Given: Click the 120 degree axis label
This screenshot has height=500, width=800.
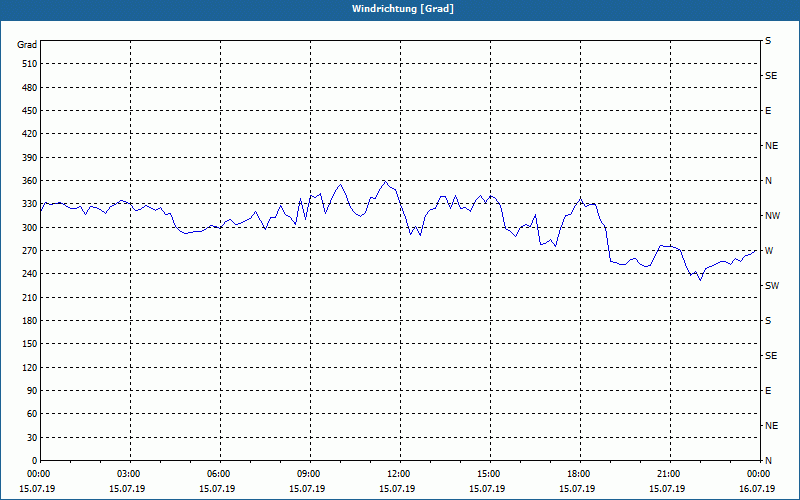Looking at the screenshot, I should [30, 367].
